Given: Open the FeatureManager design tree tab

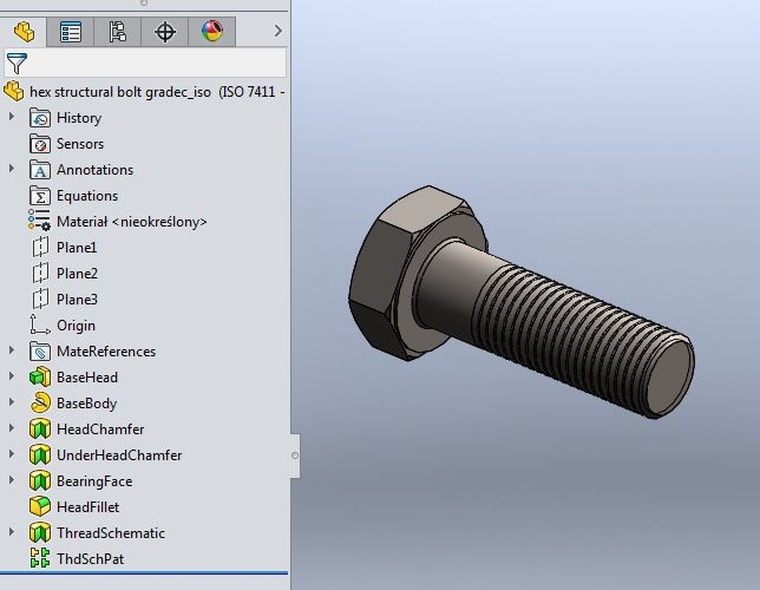Looking at the screenshot, I should point(23,32).
